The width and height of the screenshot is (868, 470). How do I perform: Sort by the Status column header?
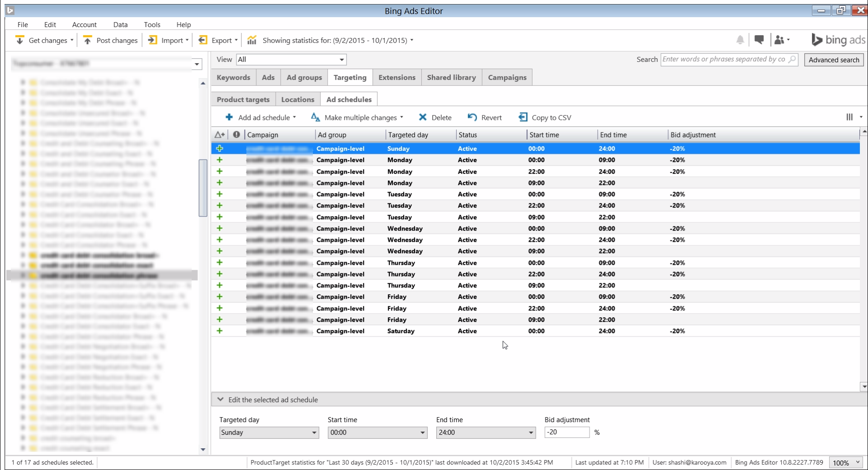491,135
